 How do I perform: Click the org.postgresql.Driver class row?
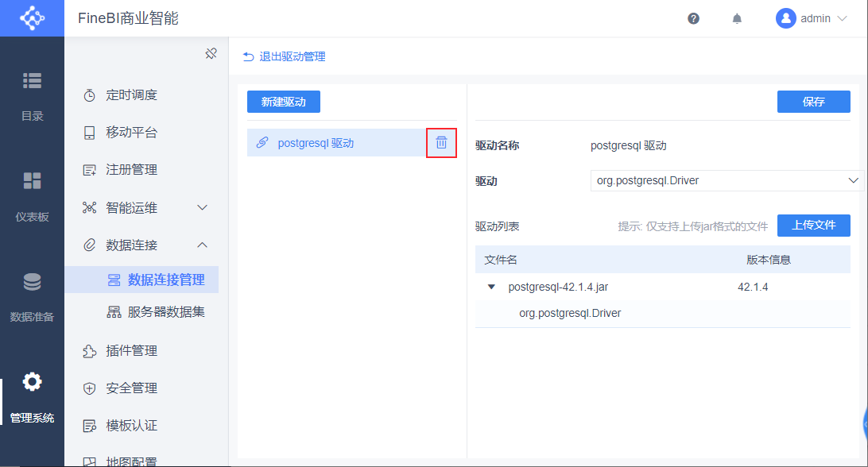pos(663,314)
